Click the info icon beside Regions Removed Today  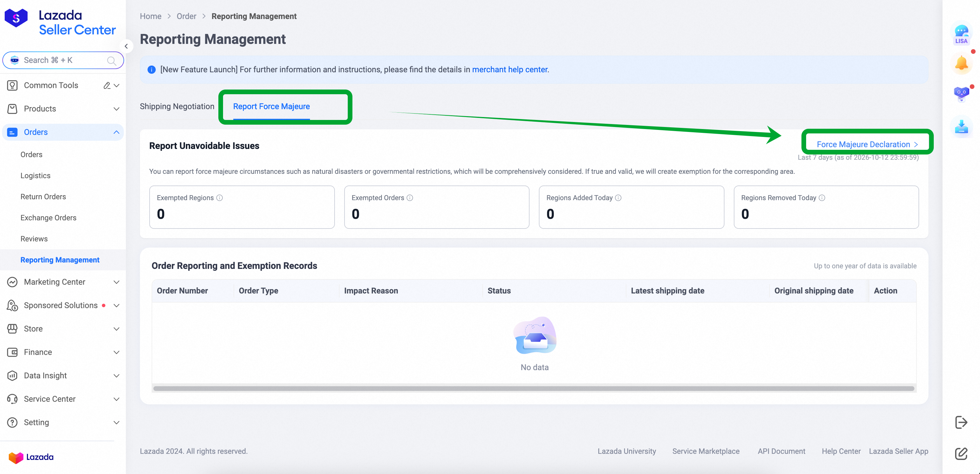coord(822,198)
